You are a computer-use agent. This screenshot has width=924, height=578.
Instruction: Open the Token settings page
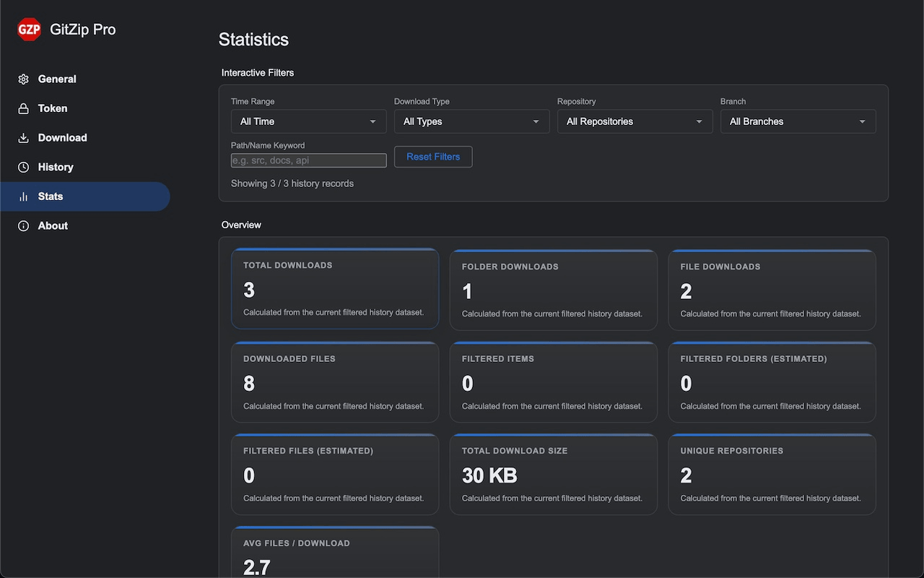tap(53, 108)
